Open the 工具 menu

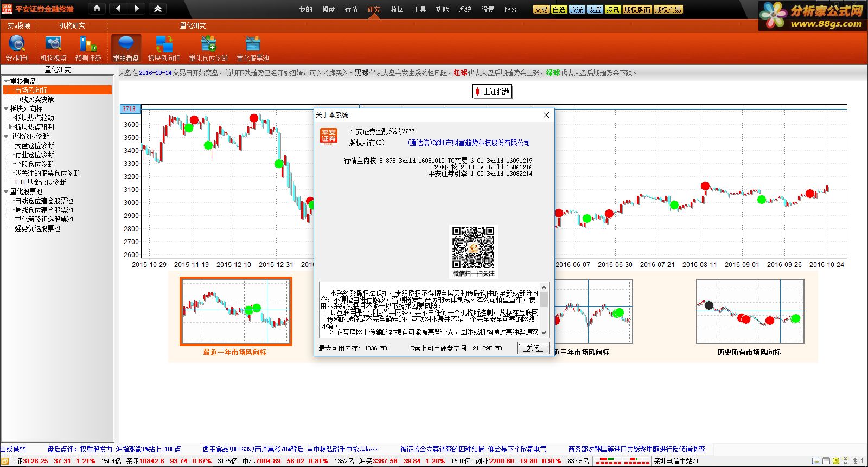[x=420, y=9]
